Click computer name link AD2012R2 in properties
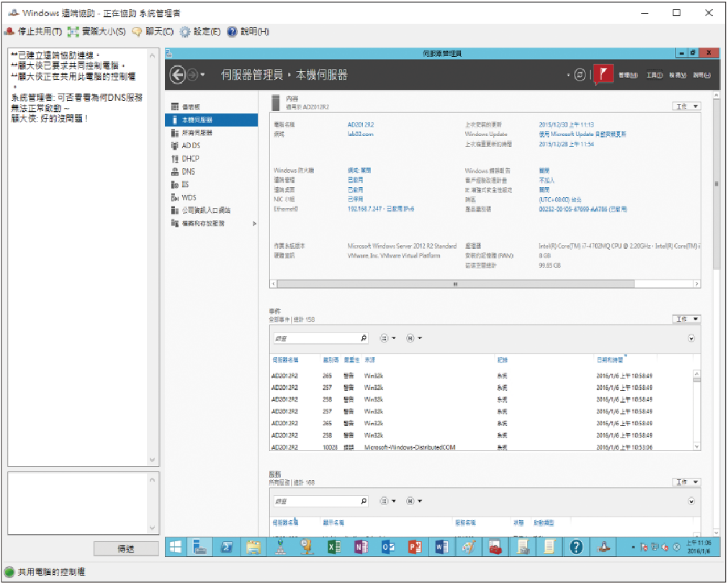This screenshot has height=585, width=728. 361,124
